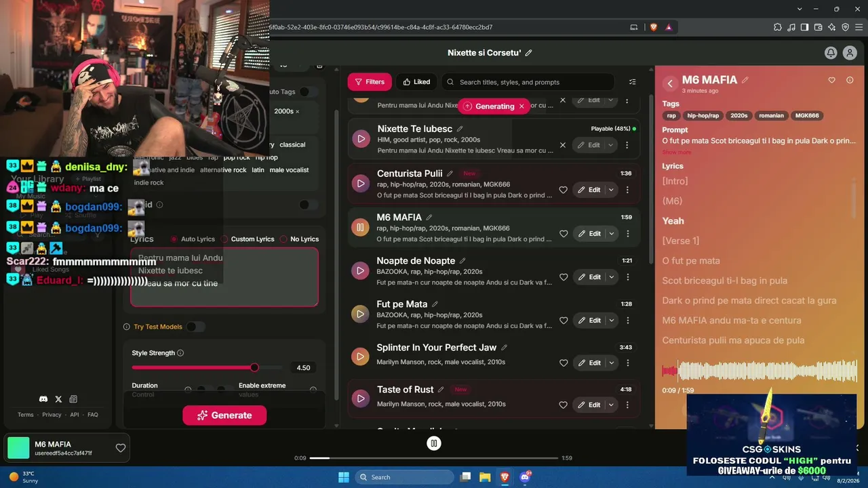This screenshot has width=868, height=488.
Task: Play Splinter In Your Perfect Jaw
Action: (x=361, y=357)
